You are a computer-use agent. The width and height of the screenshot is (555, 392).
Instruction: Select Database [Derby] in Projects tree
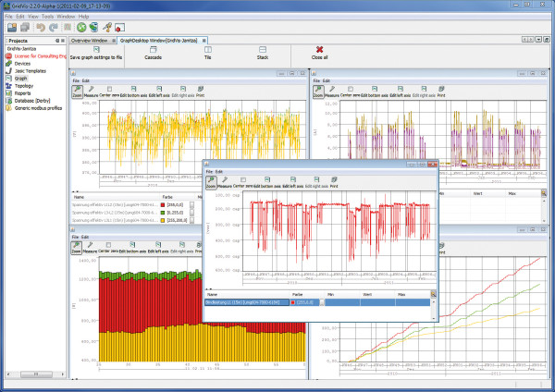coord(31,102)
